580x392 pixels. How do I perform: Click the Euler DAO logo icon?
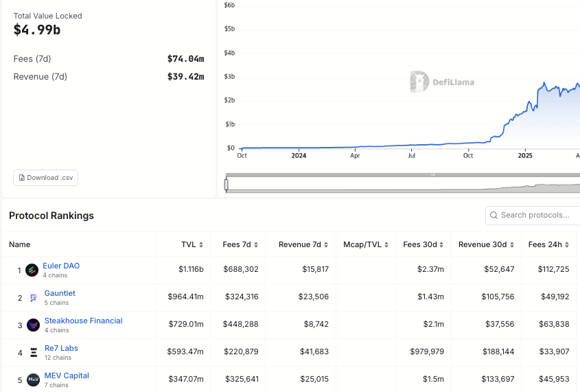[x=32, y=270]
